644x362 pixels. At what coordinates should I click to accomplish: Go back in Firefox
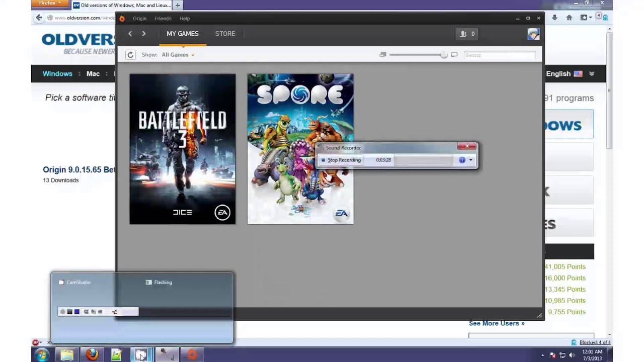(x=39, y=18)
